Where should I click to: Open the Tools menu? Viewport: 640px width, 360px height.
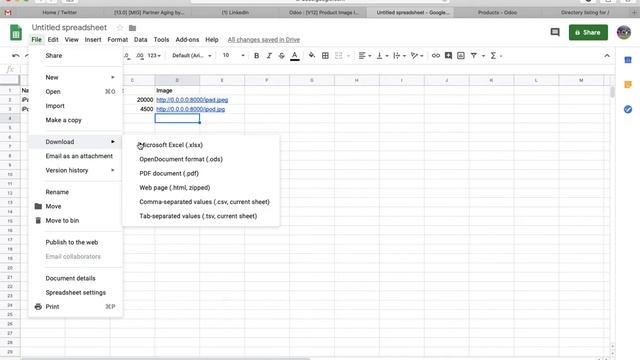[161, 40]
